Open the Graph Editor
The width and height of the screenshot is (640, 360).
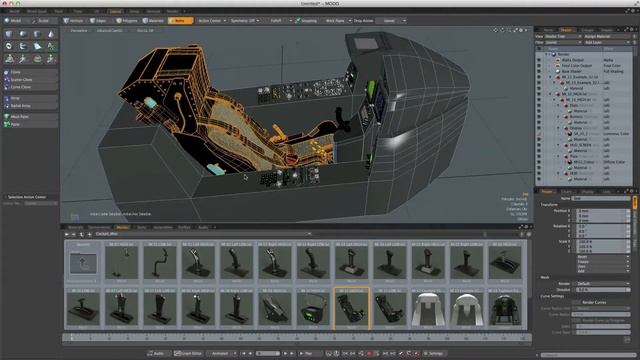coord(188,353)
